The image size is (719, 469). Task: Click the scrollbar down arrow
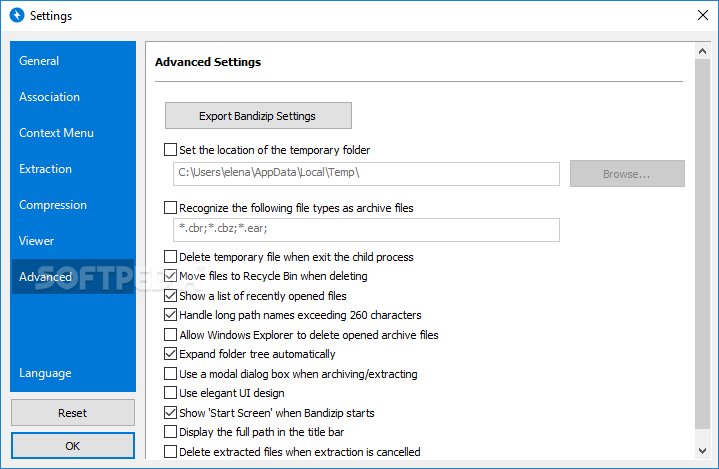702,451
